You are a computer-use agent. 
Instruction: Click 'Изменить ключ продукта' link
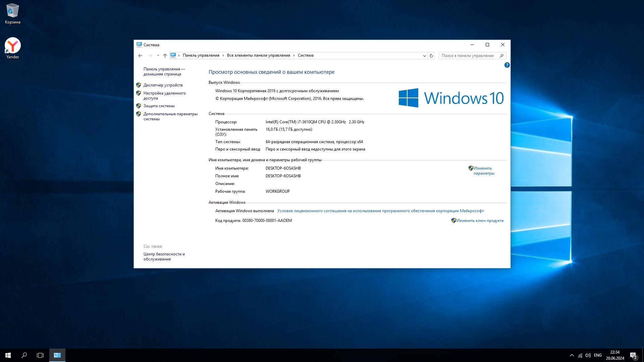(x=480, y=221)
